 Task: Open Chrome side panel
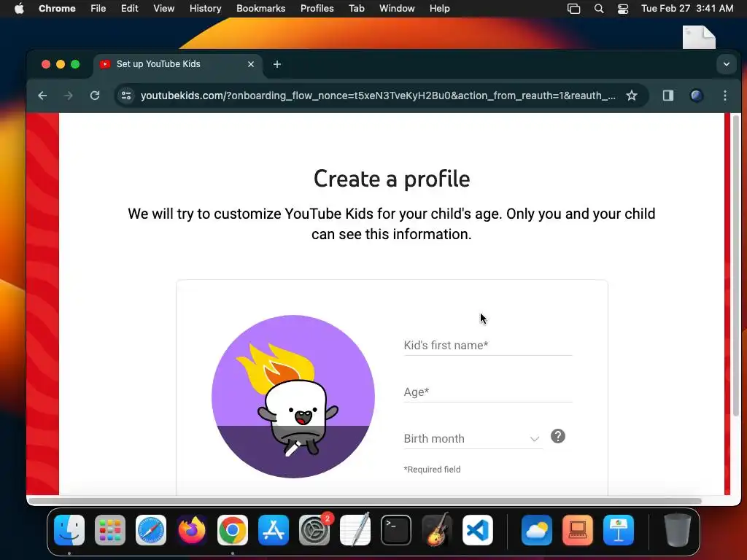(668, 96)
